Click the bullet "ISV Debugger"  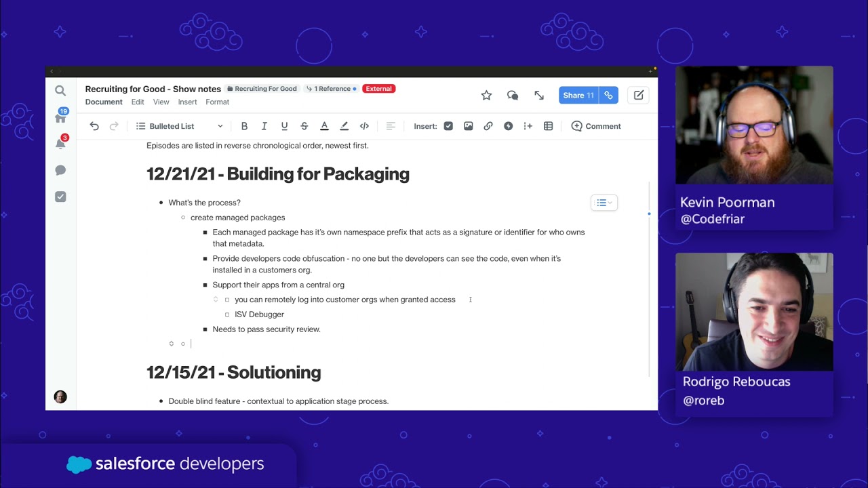(259, 314)
